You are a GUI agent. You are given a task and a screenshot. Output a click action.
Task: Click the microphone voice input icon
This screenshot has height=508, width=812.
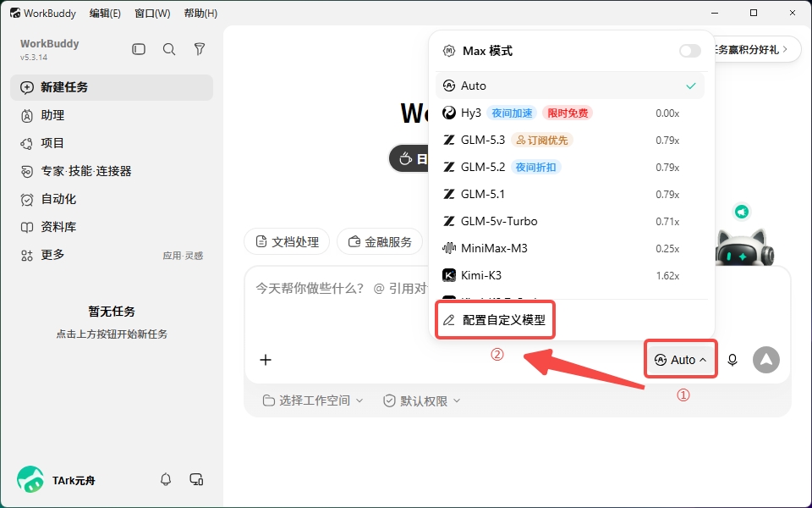coord(732,360)
